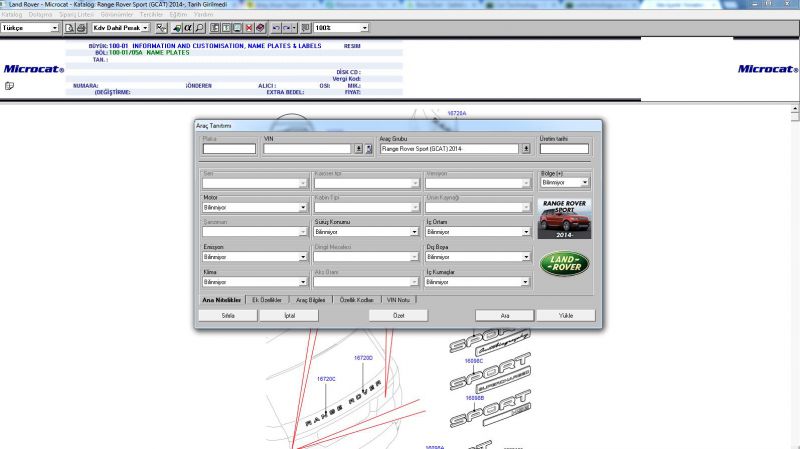Expand the İç Ortam dropdown

(526, 232)
